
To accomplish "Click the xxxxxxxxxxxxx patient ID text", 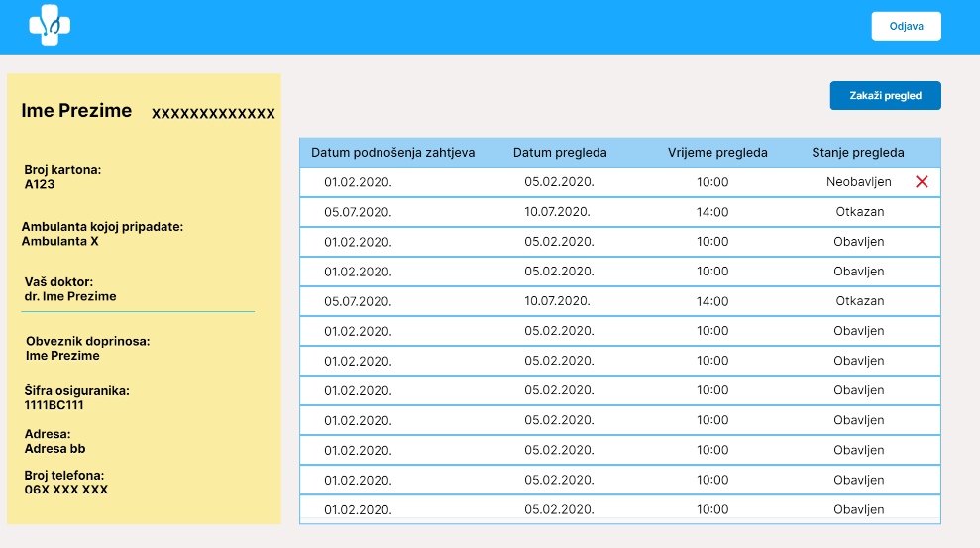I will (213, 114).
